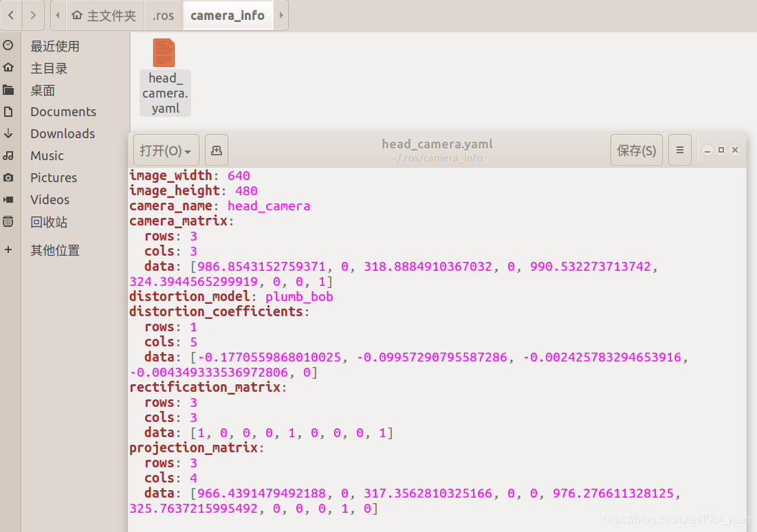Screen dimensions: 757x532
Task: Click the value -0.09957290795587286
Action: [x=432, y=357]
